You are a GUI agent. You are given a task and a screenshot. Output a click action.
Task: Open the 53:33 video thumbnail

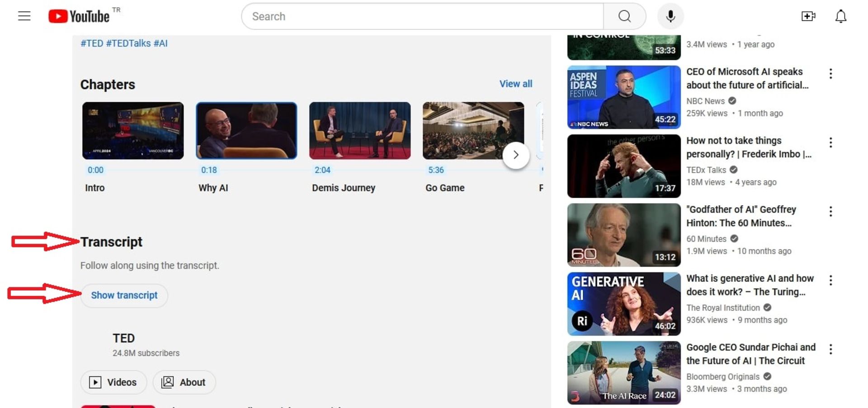tap(624, 47)
